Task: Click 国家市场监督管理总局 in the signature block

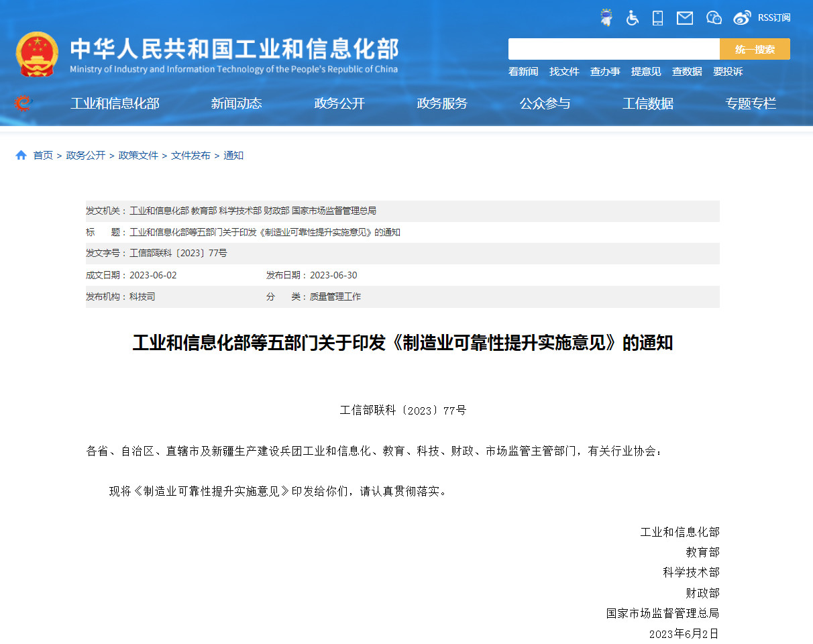Action: point(663,613)
